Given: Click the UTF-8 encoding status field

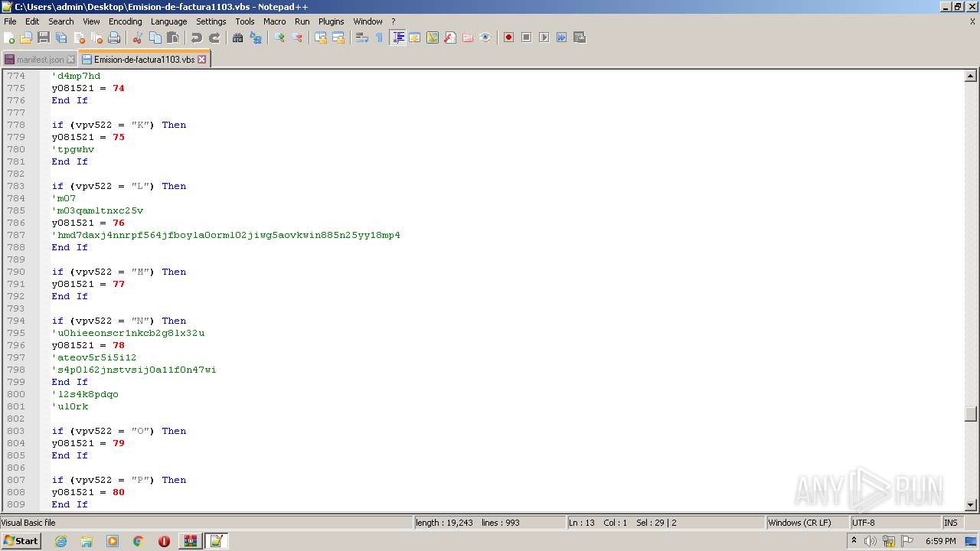Looking at the screenshot, I should click(894, 523).
